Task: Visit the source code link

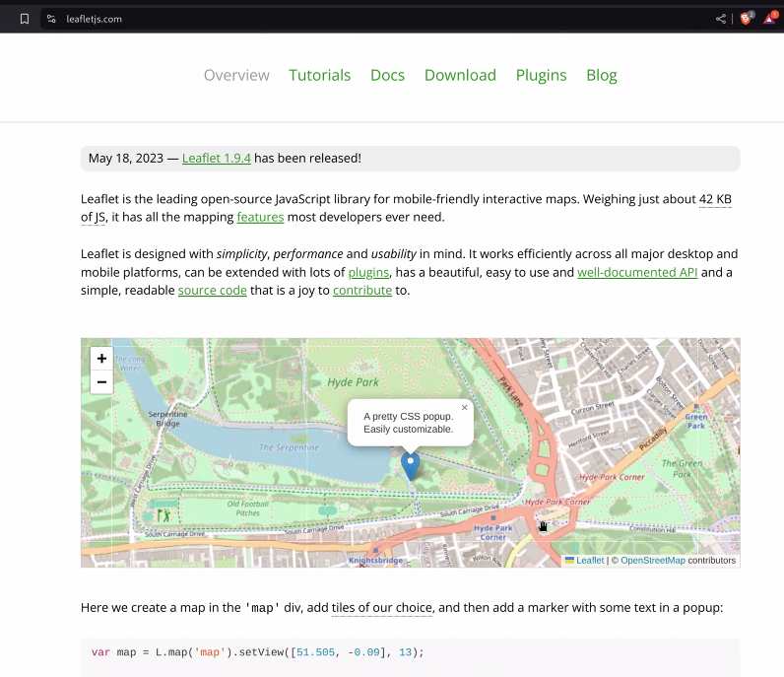Action: tap(213, 291)
